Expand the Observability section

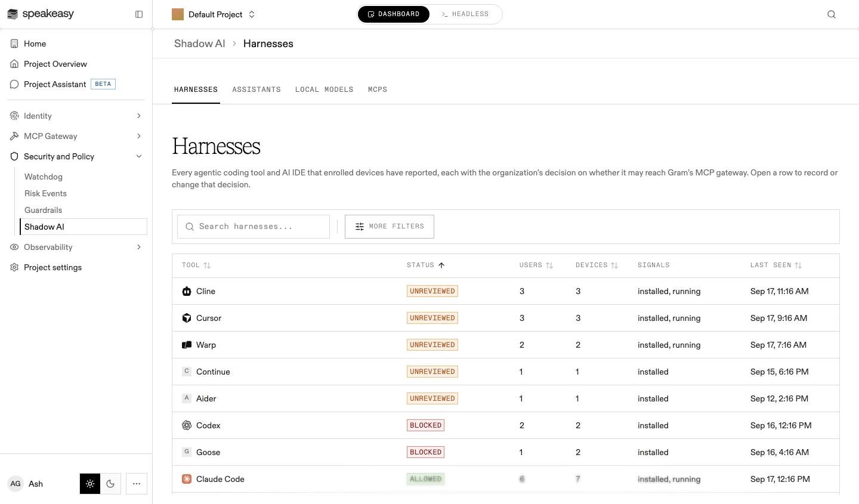click(139, 247)
